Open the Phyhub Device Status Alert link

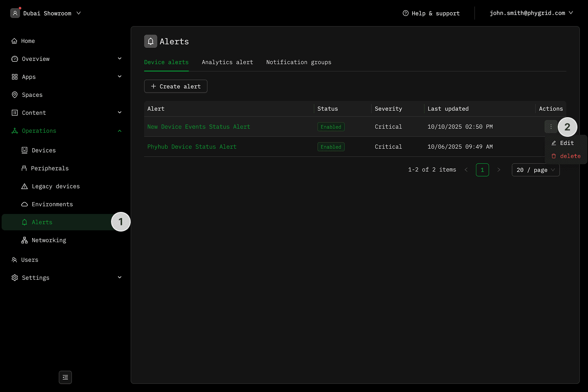(x=192, y=147)
